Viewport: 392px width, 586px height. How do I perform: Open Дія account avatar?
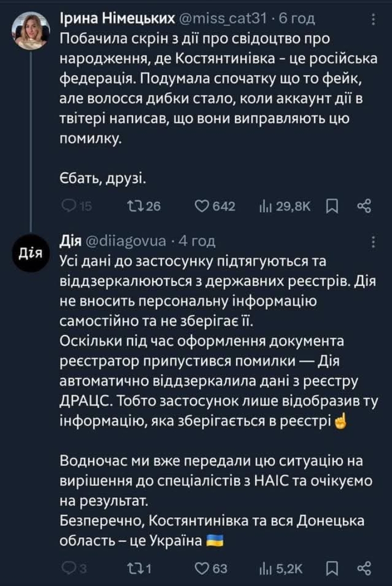coord(35,252)
